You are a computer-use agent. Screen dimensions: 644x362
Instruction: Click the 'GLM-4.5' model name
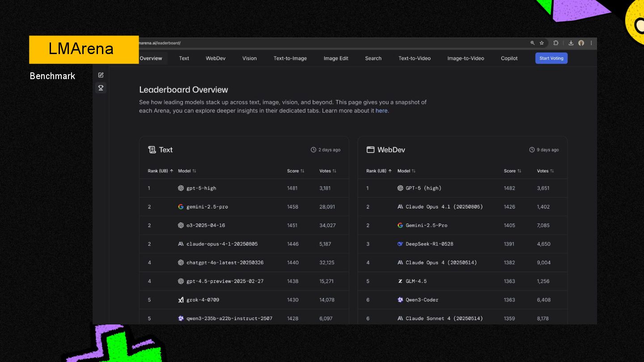point(416,281)
